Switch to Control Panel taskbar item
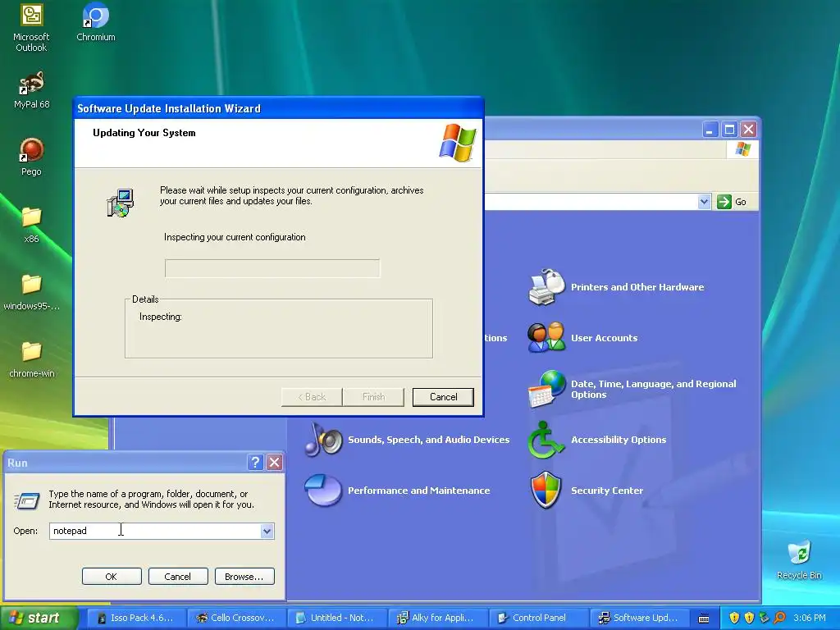The image size is (840, 630). click(538, 618)
